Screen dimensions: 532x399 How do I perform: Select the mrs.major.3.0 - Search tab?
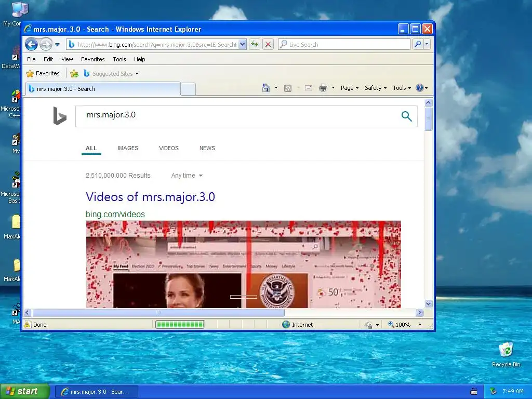(x=103, y=89)
